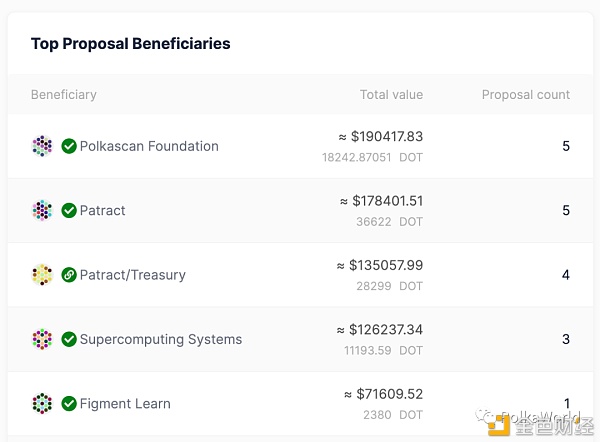Click the Beneficiary column header
Image resolution: width=600 pixels, height=442 pixels.
pos(64,95)
